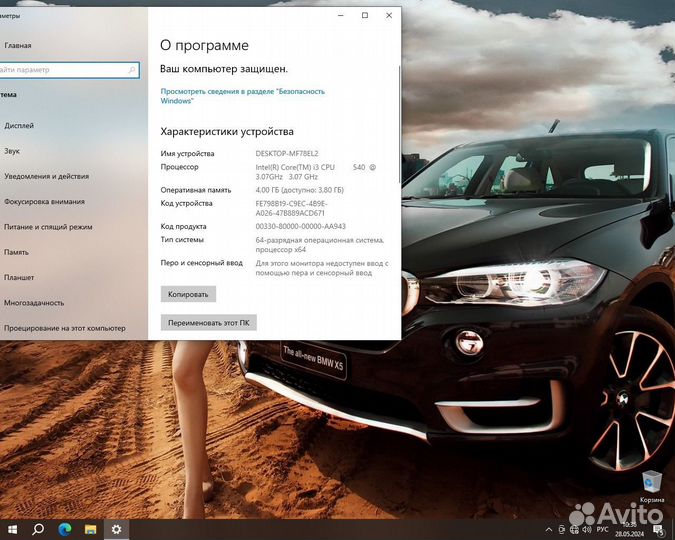The height and width of the screenshot is (540, 675).
Task: Click 'Имя устройства' label
Action: (x=187, y=154)
